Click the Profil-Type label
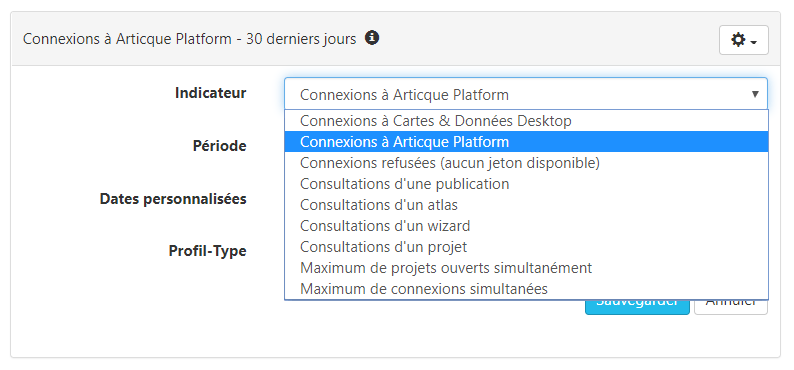794x370 pixels. [x=208, y=251]
